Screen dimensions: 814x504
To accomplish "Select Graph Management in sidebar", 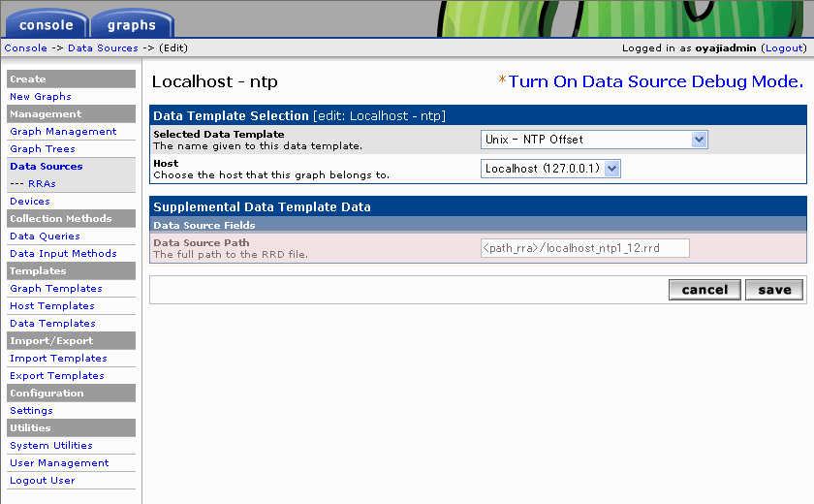I will 63,132.
